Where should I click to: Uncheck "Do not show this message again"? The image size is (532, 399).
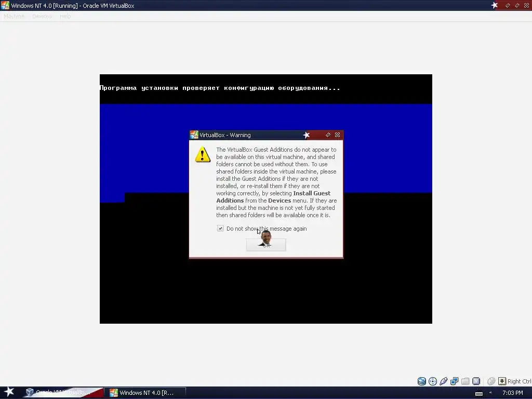[220, 229]
